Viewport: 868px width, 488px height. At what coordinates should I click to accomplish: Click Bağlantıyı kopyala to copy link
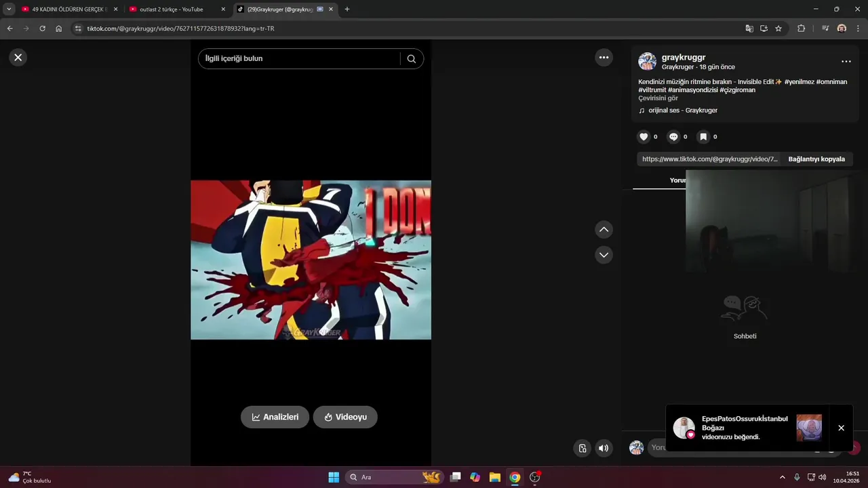click(x=816, y=159)
